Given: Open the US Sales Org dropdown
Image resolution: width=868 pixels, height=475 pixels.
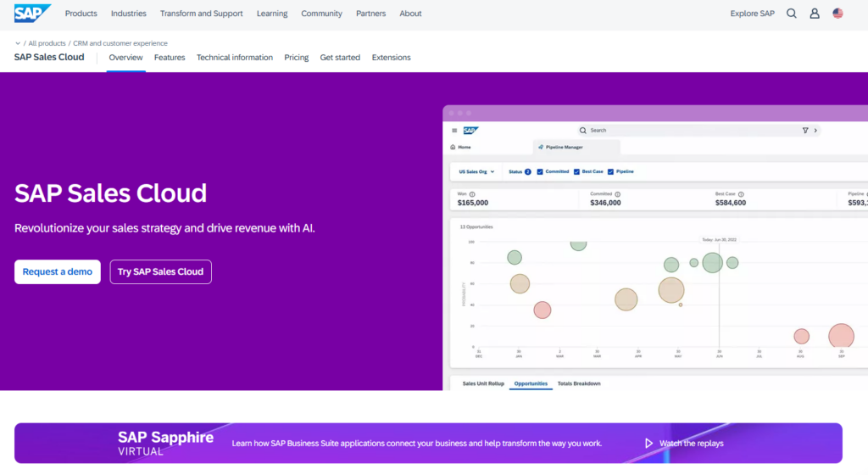Looking at the screenshot, I should tap(476, 171).
